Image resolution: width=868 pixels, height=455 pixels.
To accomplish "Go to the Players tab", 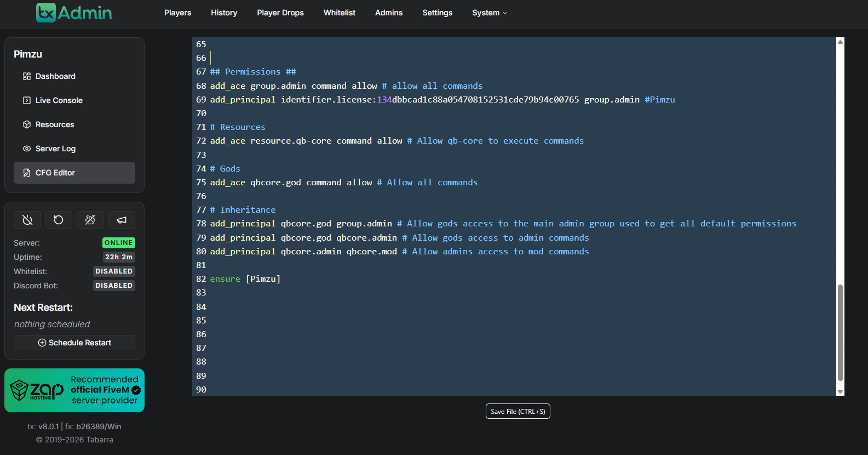I will coord(178,13).
